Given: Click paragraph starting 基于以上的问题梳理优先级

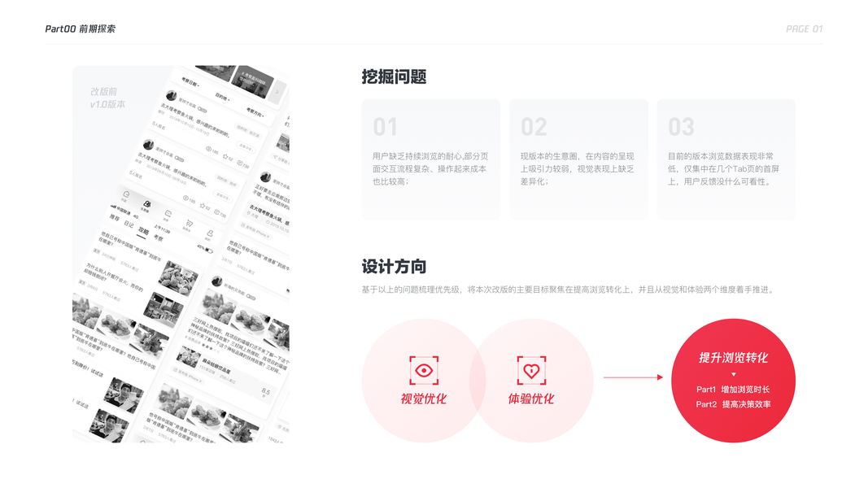Looking at the screenshot, I should (x=569, y=290).
